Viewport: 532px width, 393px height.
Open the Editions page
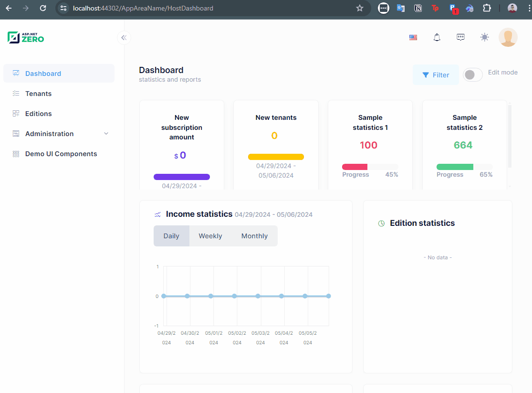59,114
